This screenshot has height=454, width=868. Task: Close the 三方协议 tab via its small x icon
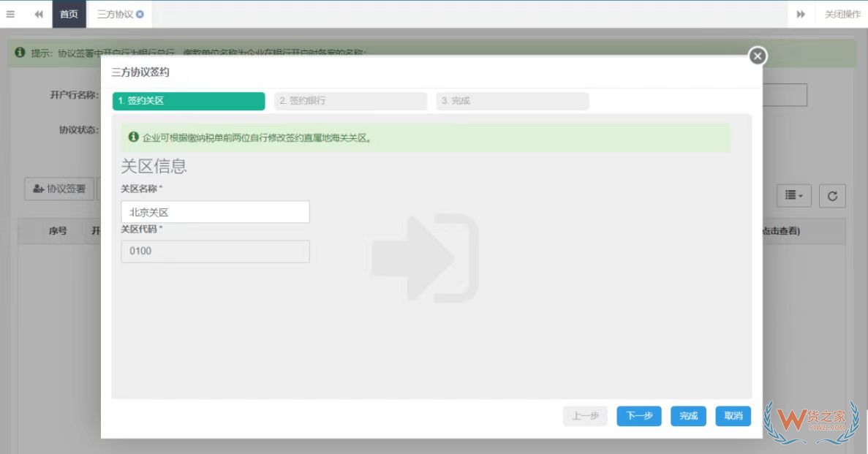coord(140,14)
